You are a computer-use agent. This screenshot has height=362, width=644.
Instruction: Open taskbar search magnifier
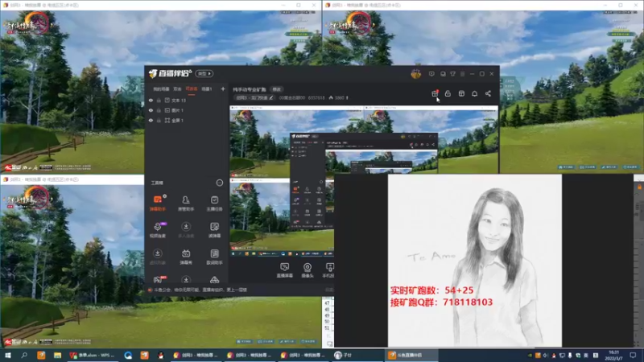(24, 355)
